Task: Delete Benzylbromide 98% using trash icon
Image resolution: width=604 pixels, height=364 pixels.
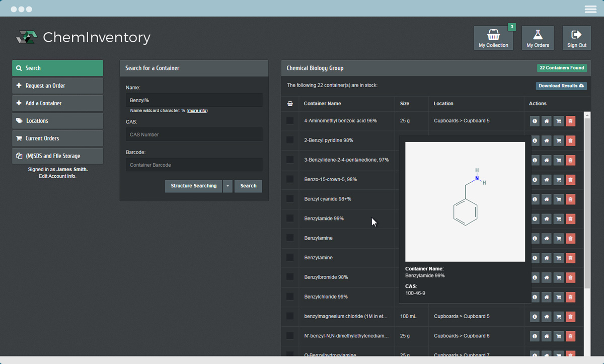Action: 570,277
